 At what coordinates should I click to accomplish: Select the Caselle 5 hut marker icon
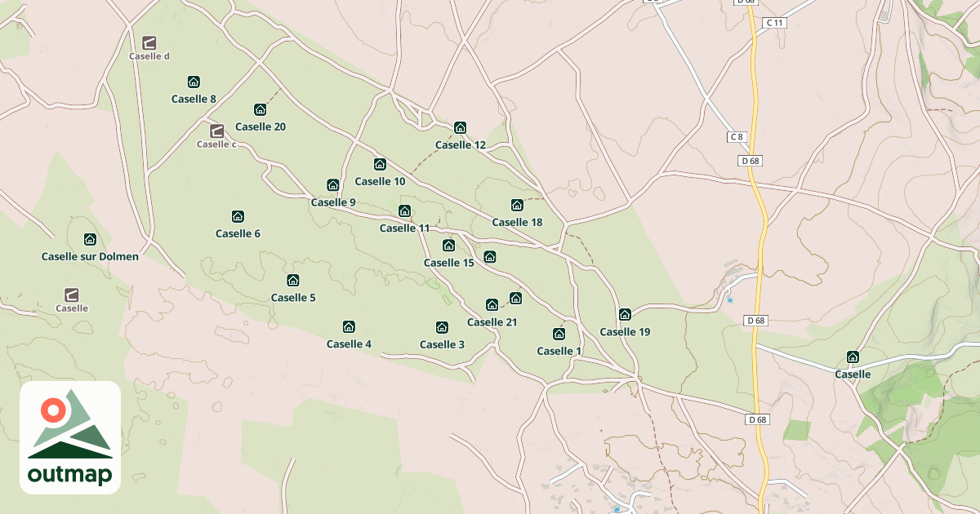click(293, 281)
